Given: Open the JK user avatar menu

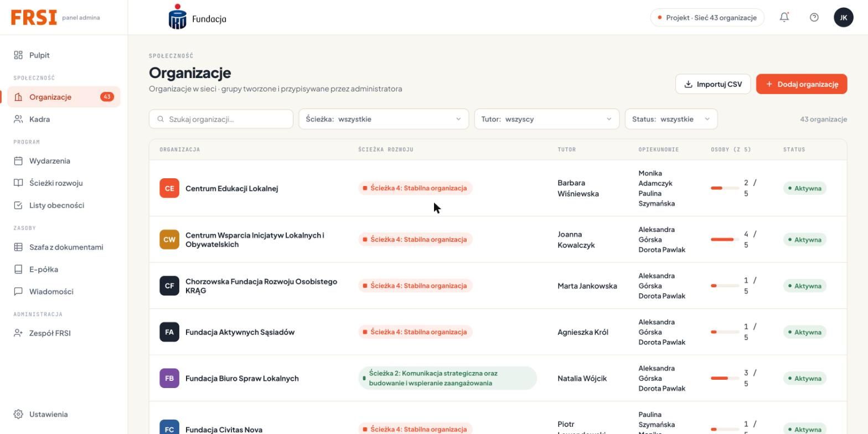Looking at the screenshot, I should click(844, 17).
